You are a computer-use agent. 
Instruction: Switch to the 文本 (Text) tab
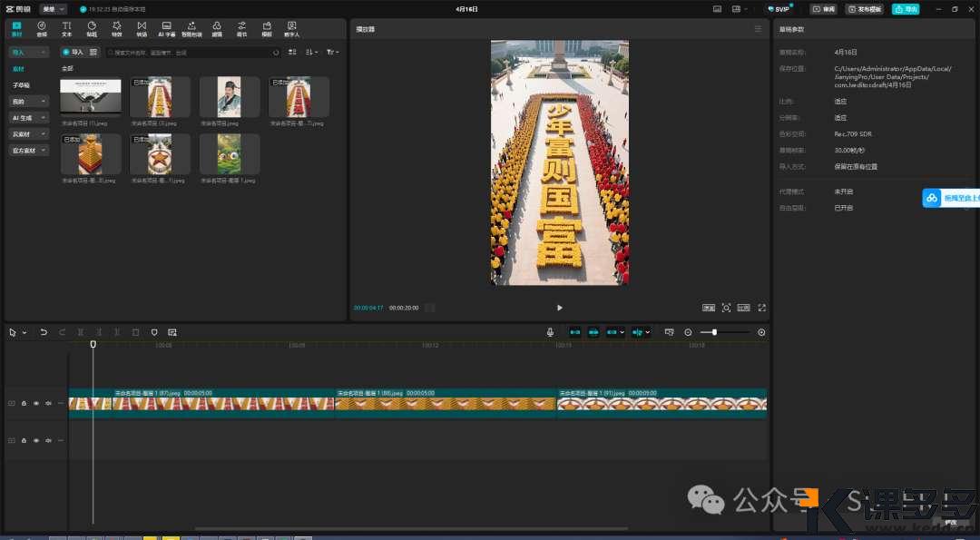point(66,28)
